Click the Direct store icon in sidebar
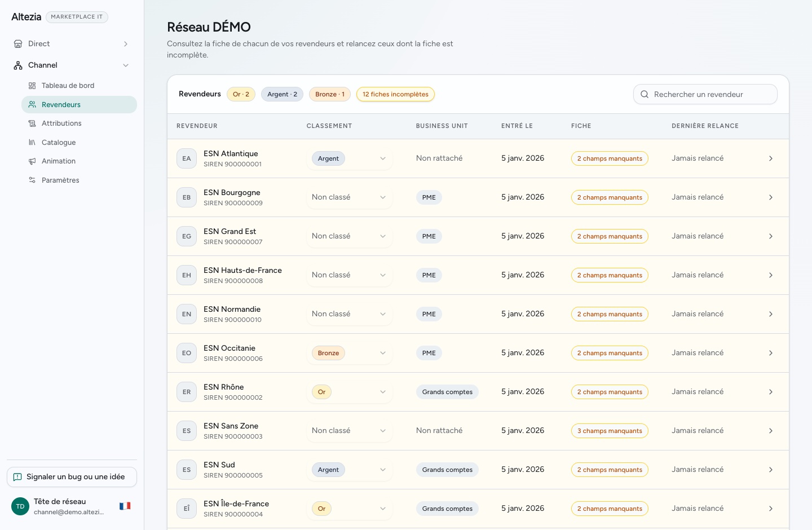 click(18, 44)
